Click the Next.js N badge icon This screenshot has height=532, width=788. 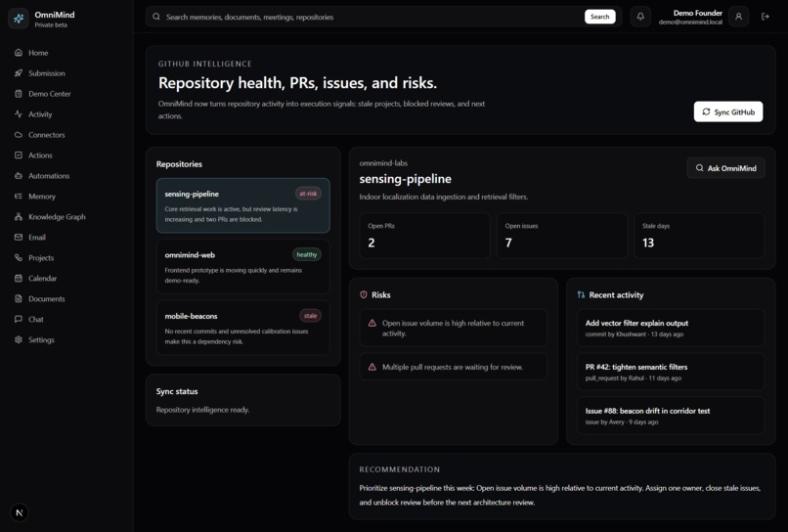(20, 512)
